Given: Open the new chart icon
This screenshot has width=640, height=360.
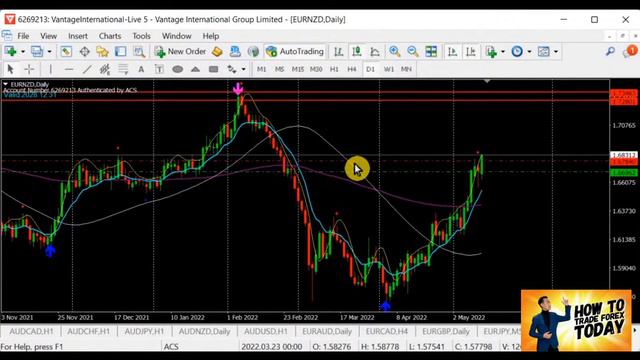Looking at the screenshot, I should (x=11, y=51).
